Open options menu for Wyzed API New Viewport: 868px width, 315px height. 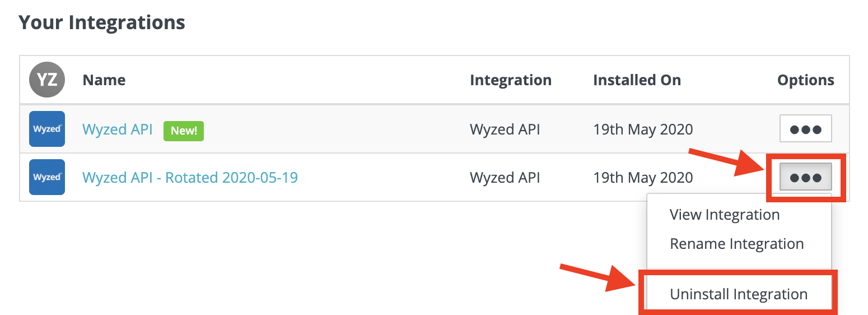pyautogui.click(x=805, y=129)
